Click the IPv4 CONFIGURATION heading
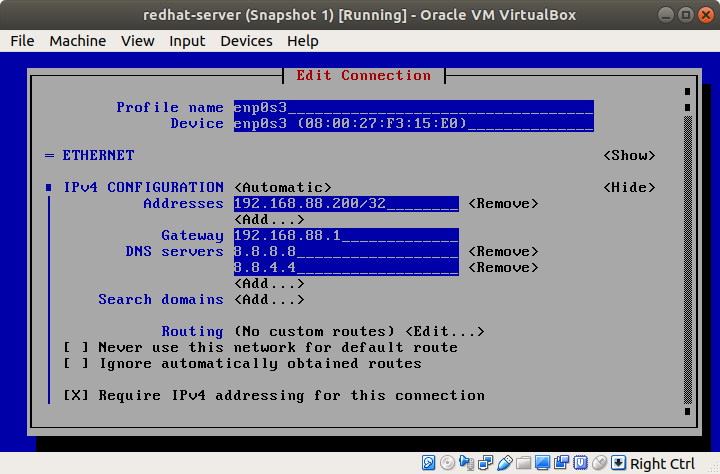Image resolution: width=720 pixels, height=474 pixels. (143, 187)
